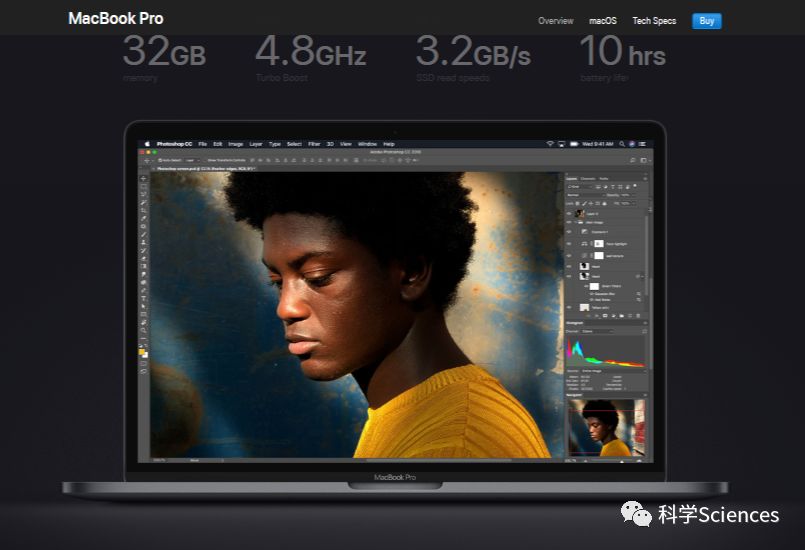Image resolution: width=805 pixels, height=550 pixels.
Task: Open the Navigator panel flyout menu
Action: click(645, 395)
